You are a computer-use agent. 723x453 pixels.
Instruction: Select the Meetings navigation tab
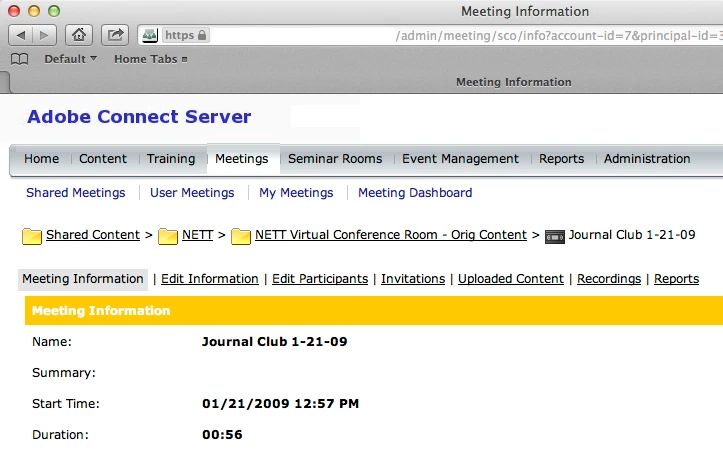[242, 159]
